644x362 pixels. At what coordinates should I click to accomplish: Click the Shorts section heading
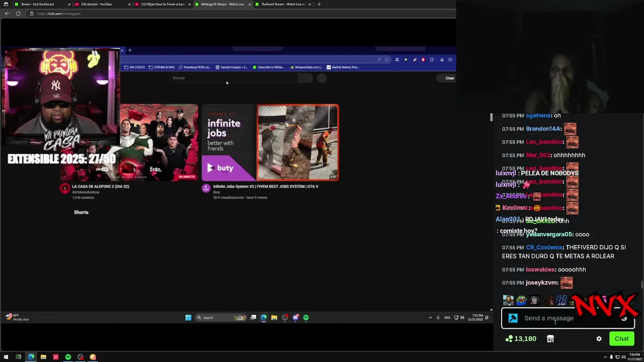click(x=81, y=212)
